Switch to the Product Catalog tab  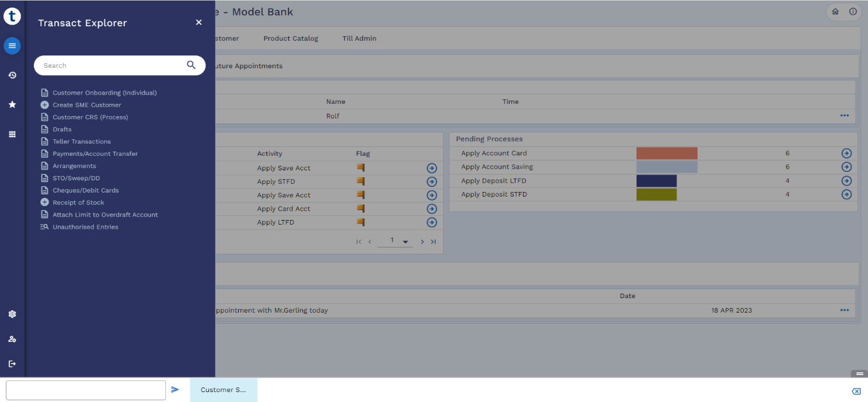291,39
